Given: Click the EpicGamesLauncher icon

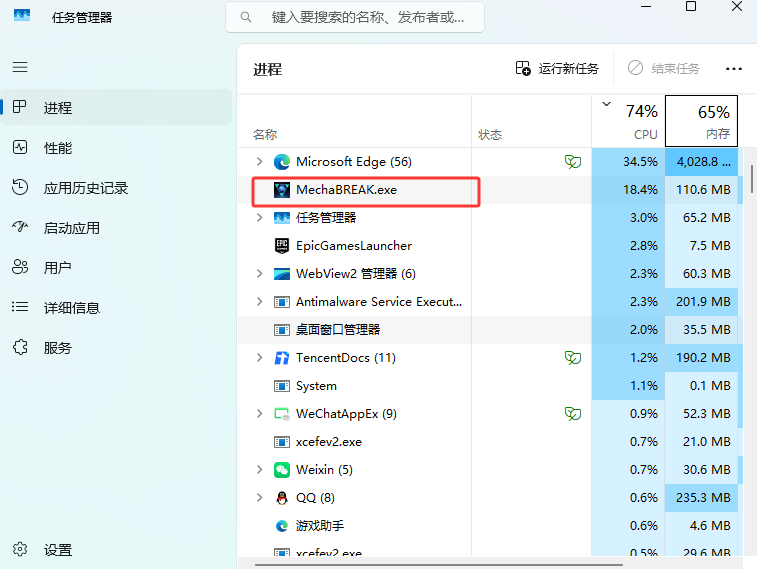Looking at the screenshot, I should click(282, 246).
